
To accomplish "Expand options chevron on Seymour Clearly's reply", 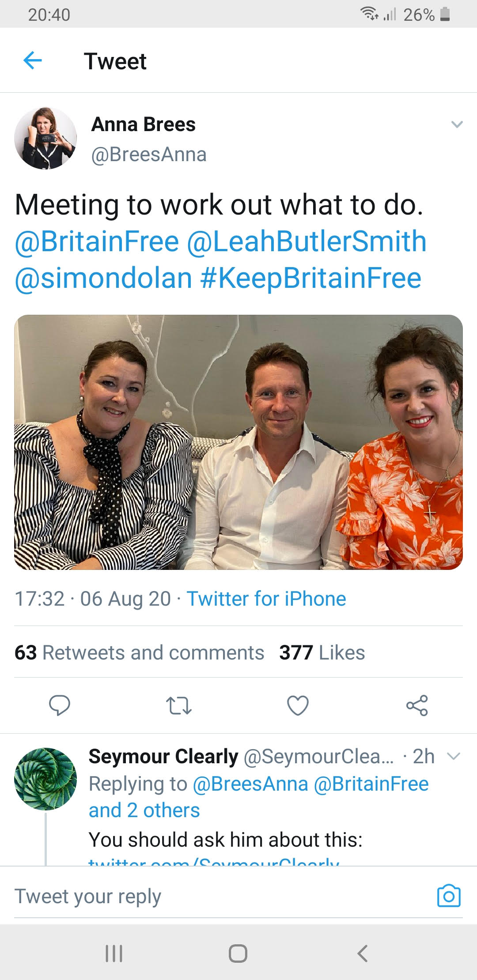I will coord(454,757).
